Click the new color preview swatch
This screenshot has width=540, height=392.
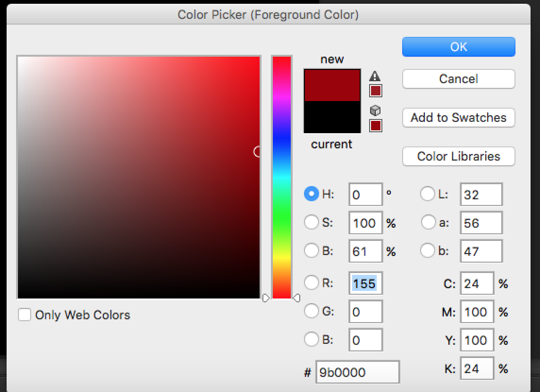[x=332, y=85]
